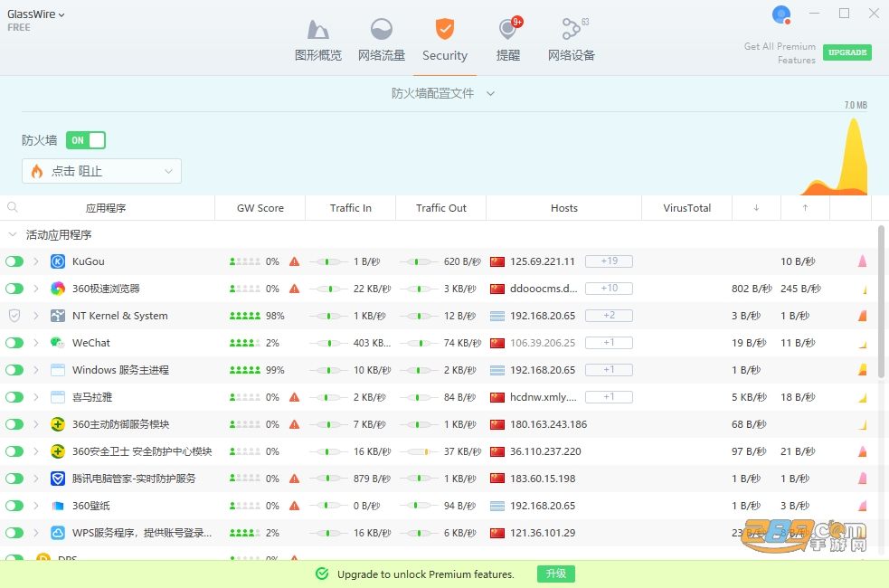This screenshot has height=588, width=889.
Task: Click KuGou's GW Score warning triangle
Action: click(294, 261)
